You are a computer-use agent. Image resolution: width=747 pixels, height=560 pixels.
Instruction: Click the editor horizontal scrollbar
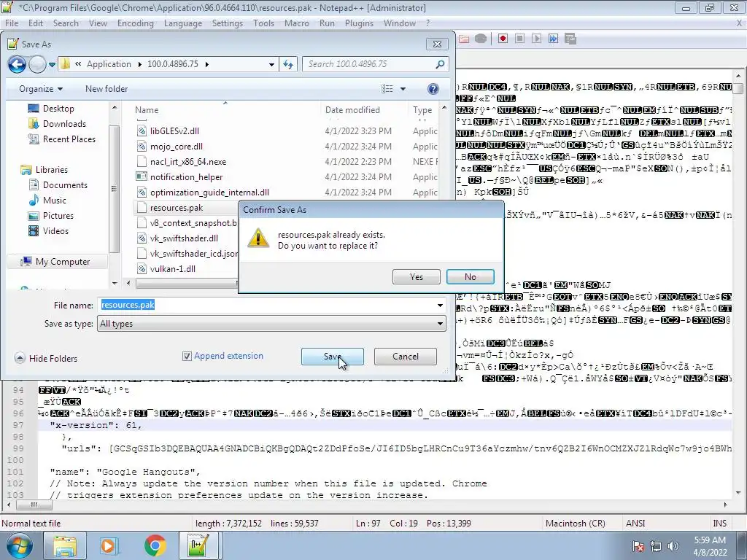point(367,505)
